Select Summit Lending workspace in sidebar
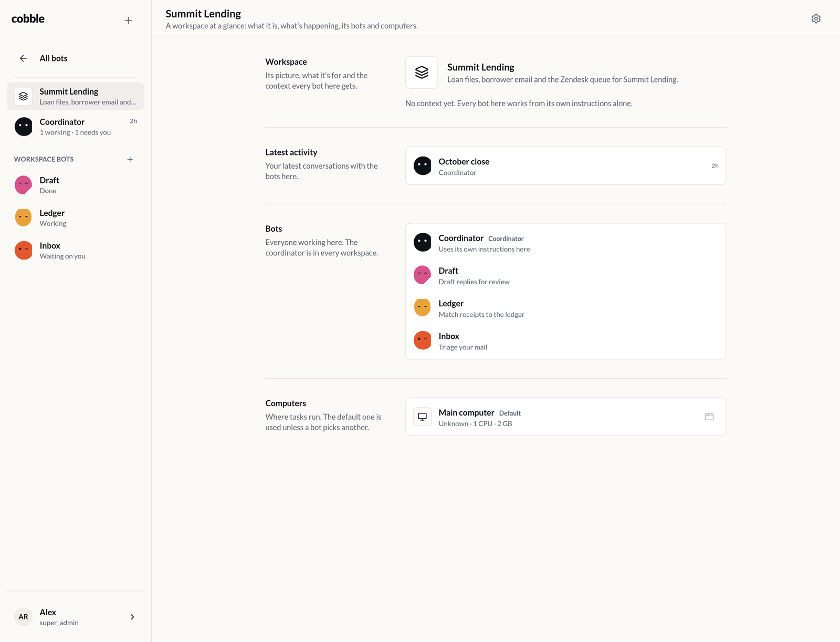The image size is (840, 642). [x=76, y=96]
